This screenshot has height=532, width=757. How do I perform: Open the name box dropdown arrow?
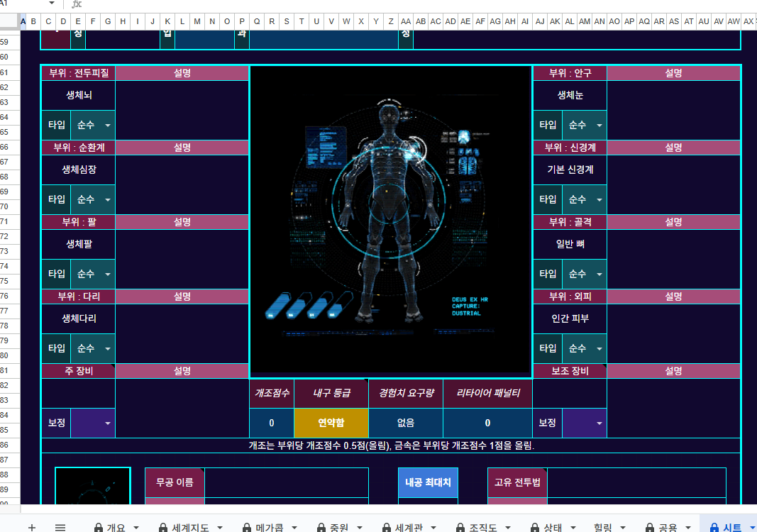(51, 4)
